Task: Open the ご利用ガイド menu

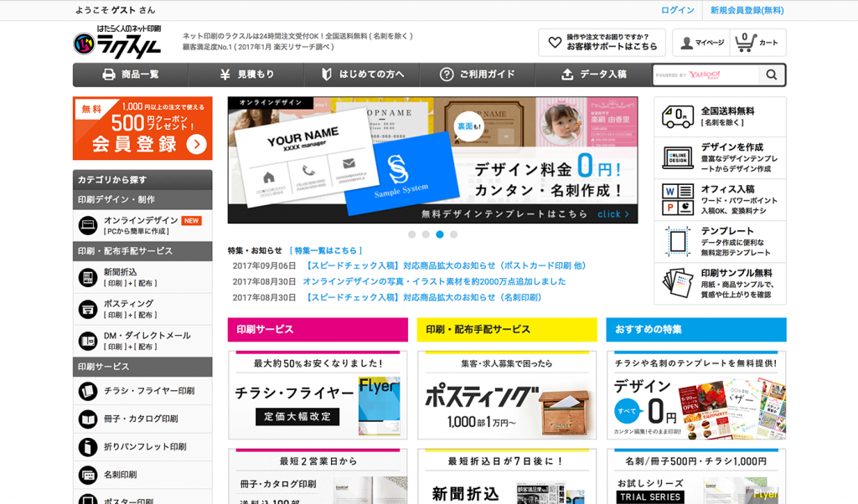Action: [478, 75]
